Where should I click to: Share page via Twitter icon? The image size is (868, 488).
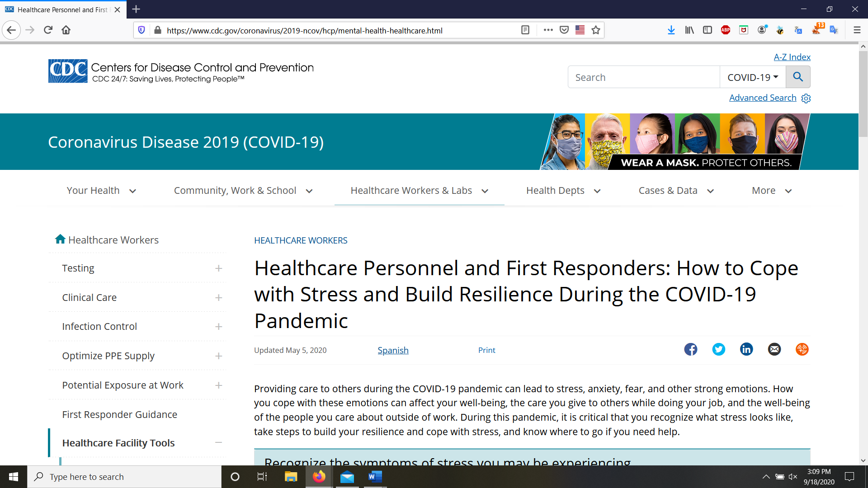click(x=718, y=349)
